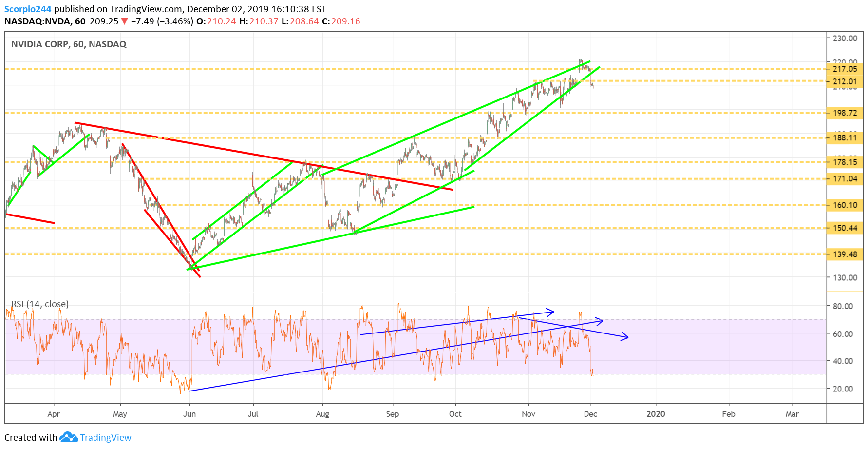
Task: Click the RSI 20.00 axis value
Action: click(x=843, y=389)
